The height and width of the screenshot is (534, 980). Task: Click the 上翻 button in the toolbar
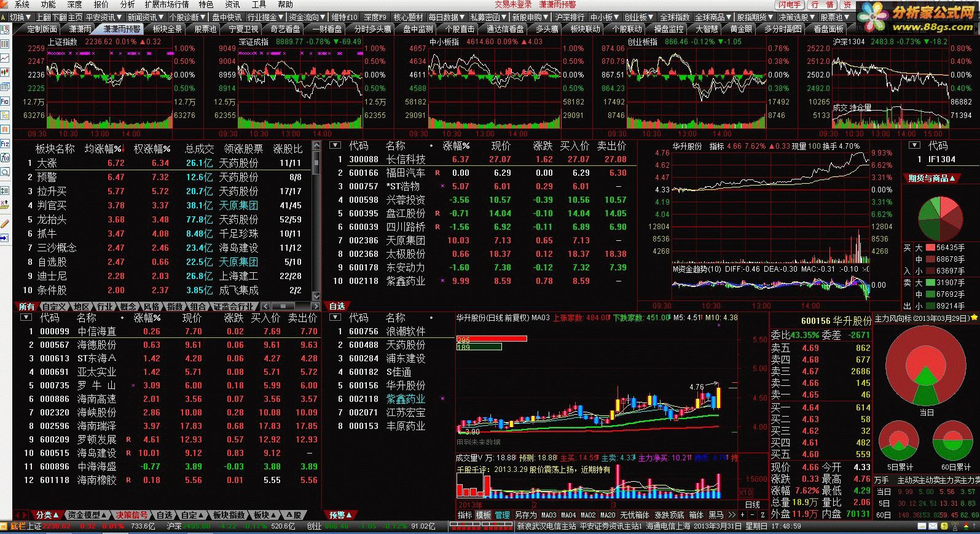(44, 17)
